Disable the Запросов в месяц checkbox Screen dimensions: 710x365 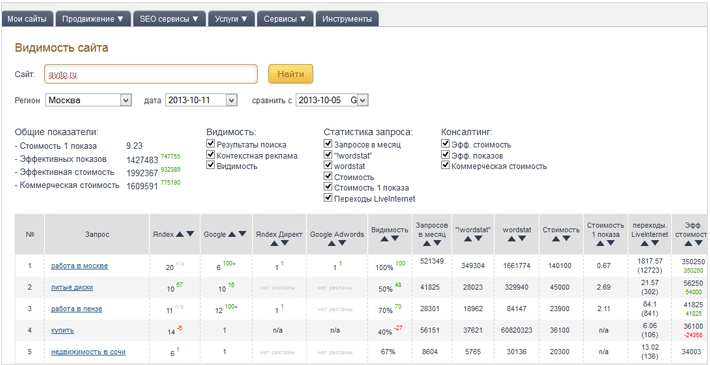[328, 144]
